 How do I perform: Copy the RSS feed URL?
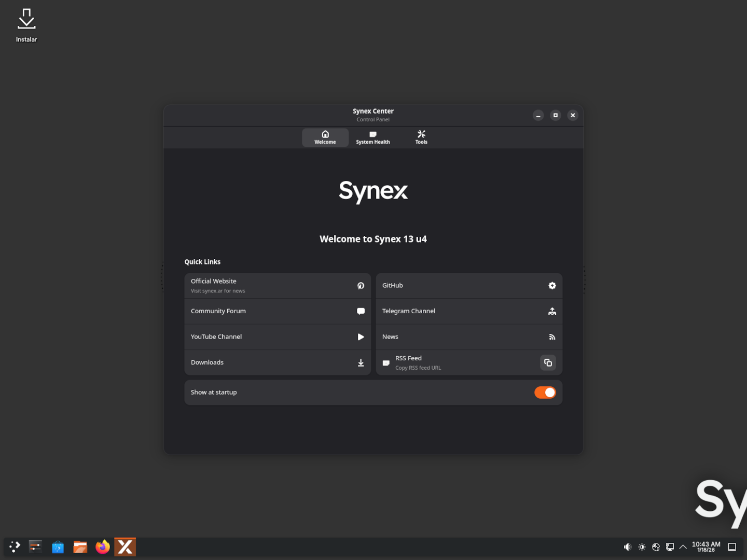pos(548,362)
